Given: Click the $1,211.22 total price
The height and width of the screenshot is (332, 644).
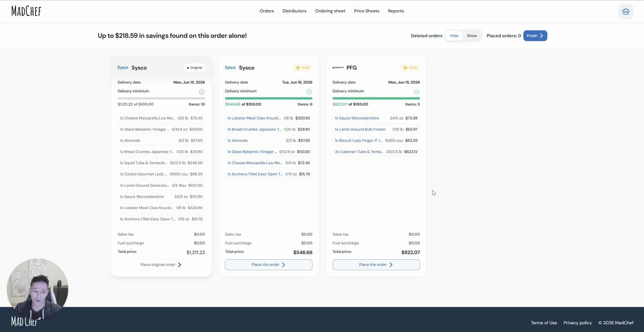Looking at the screenshot, I should pyautogui.click(x=196, y=252).
